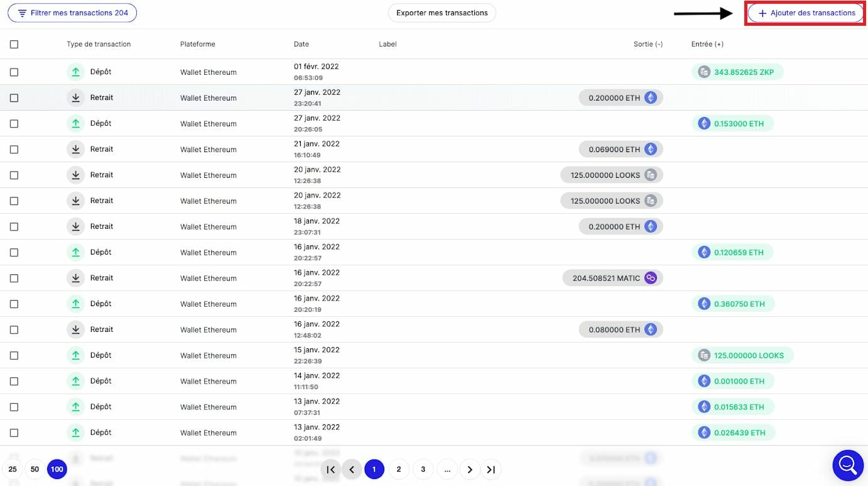Click the withdrawal icon on 18 janv. 2022 row
The width and height of the screenshot is (868, 486).
click(x=75, y=226)
